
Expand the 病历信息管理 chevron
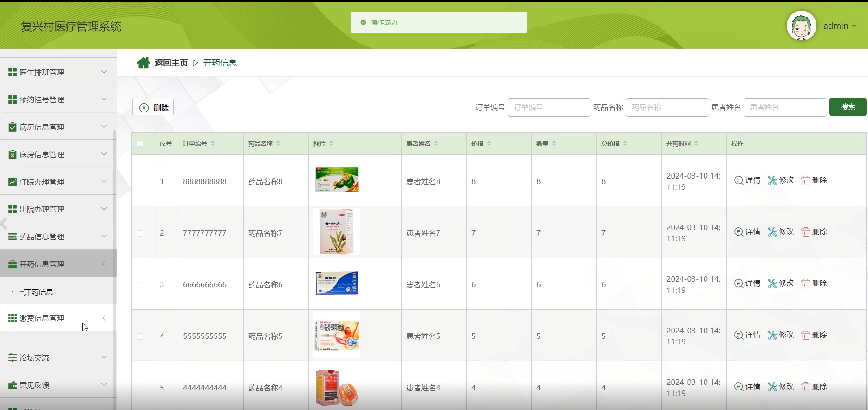[104, 126]
